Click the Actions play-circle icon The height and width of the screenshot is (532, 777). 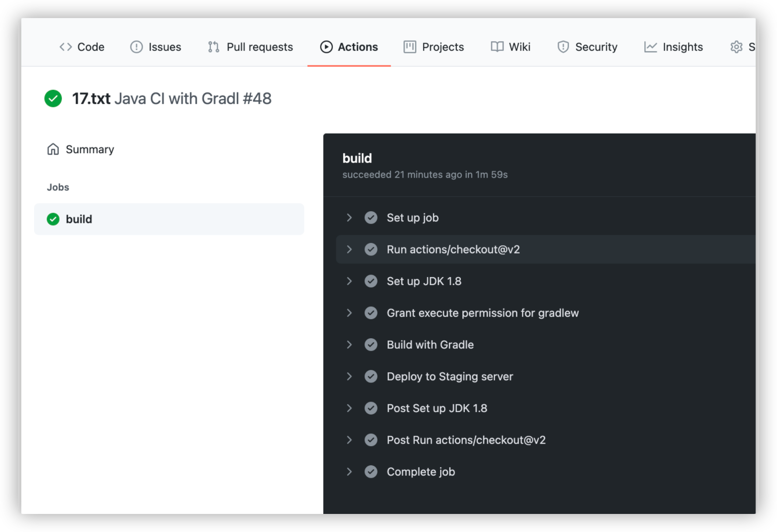326,47
